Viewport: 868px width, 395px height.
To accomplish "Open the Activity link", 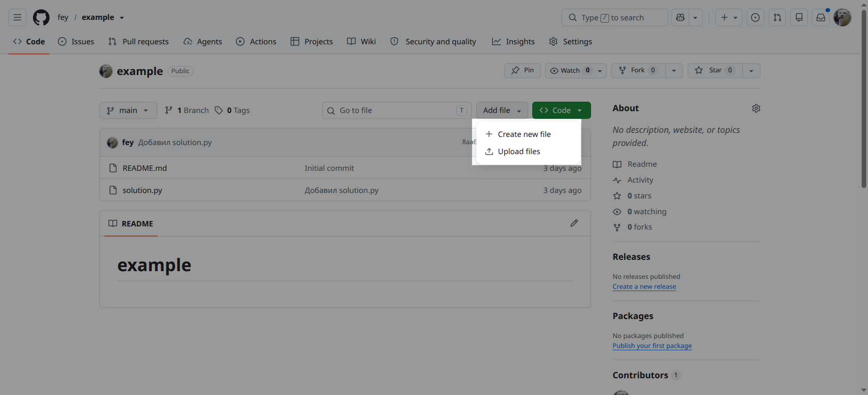I will pyautogui.click(x=633, y=180).
